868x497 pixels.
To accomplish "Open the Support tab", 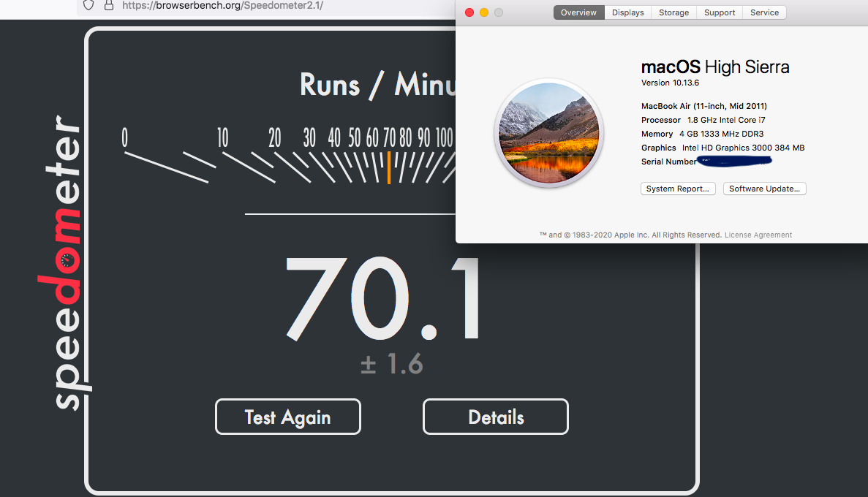I will [719, 12].
